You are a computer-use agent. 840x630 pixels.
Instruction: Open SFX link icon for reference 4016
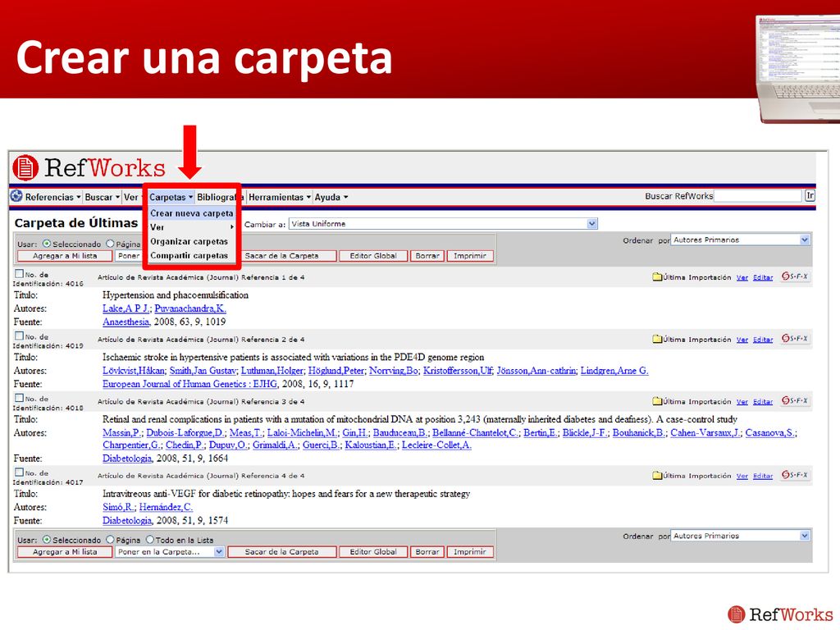(794, 276)
